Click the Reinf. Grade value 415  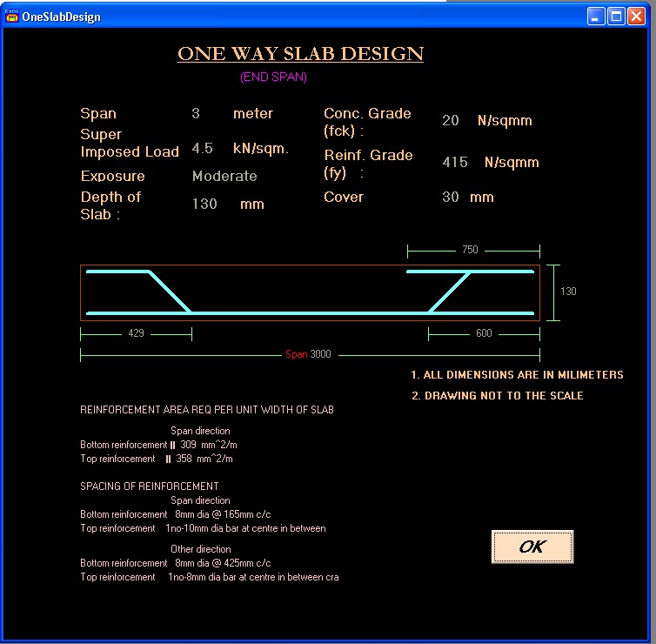pyautogui.click(x=455, y=162)
